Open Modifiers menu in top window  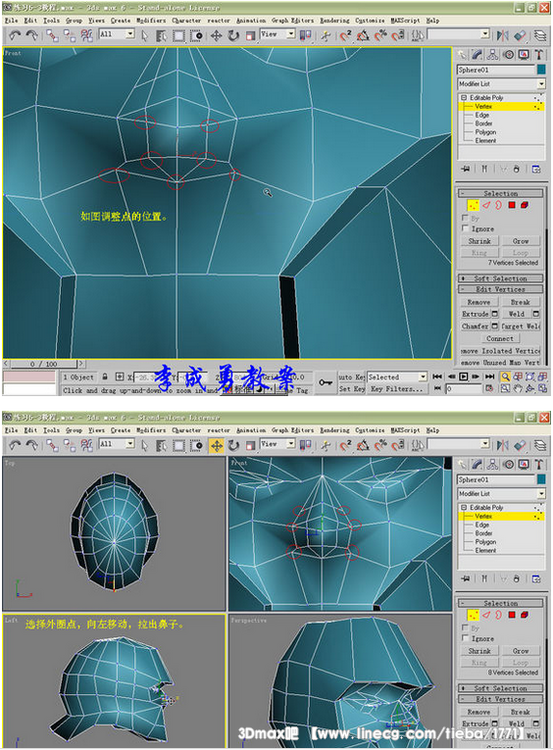(151, 21)
